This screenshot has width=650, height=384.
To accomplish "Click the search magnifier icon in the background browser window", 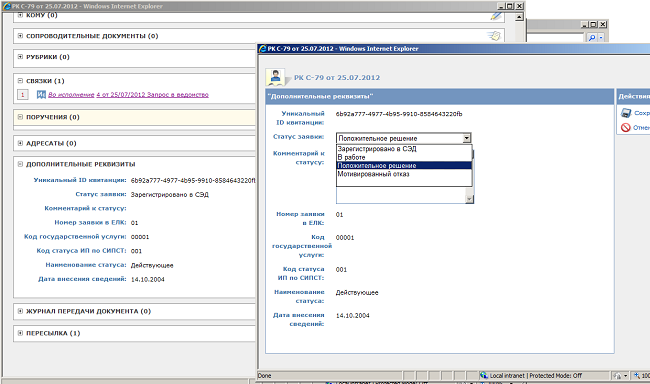I will pos(592,38).
